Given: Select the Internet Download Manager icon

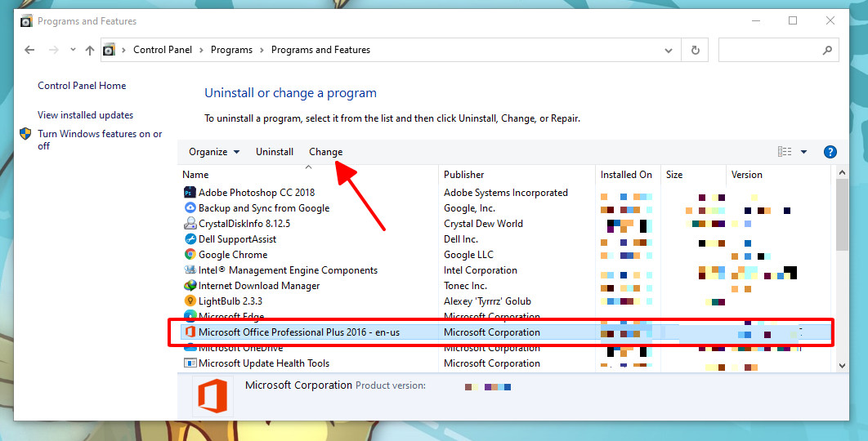Looking at the screenshot, I should (x=190, y=286).
